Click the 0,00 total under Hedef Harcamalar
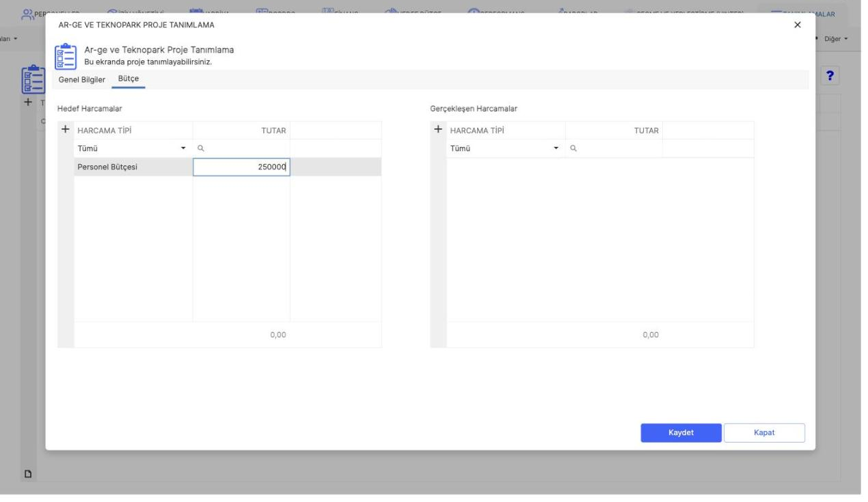The width and height of the screenshot is (868, 502). [277, 335]
